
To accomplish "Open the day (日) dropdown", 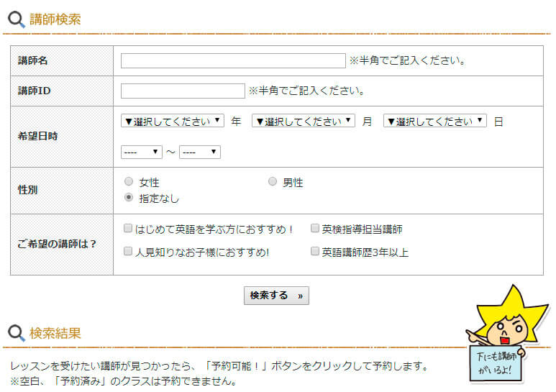I will [434, 121].
